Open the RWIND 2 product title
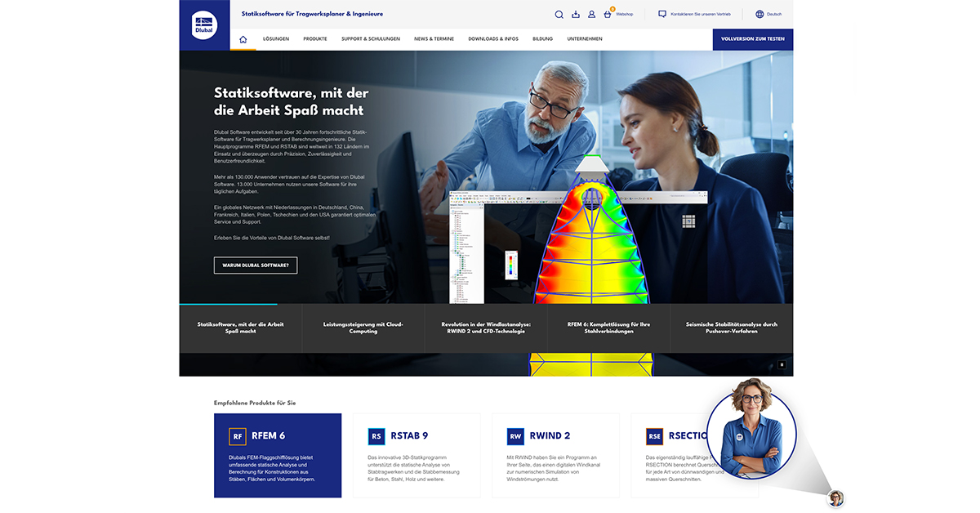 click(550, 436)
